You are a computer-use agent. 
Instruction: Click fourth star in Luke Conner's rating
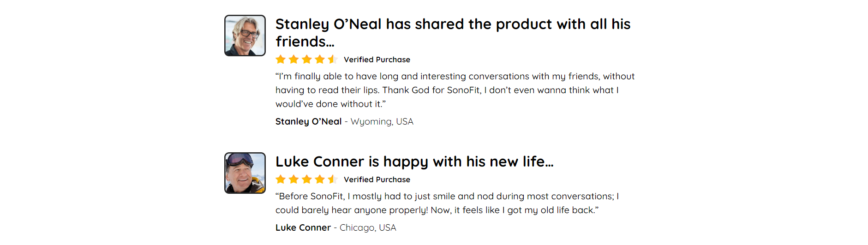point(319,179)
